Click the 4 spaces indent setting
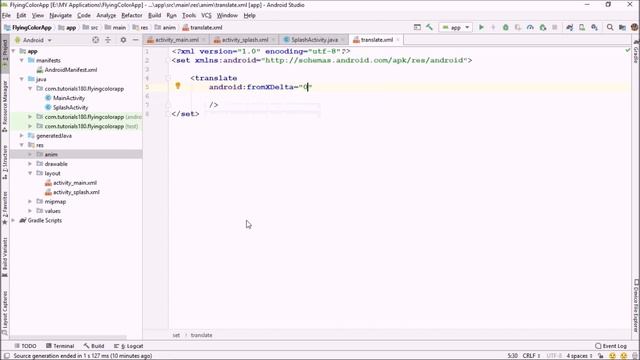Screen dimensions: 640x360 coord(579,356)
